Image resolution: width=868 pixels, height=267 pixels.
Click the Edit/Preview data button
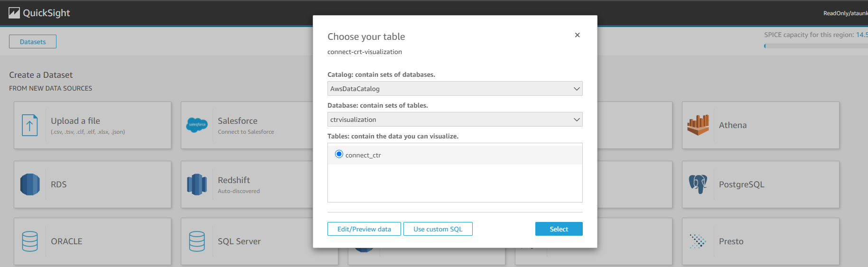(364, 229)
